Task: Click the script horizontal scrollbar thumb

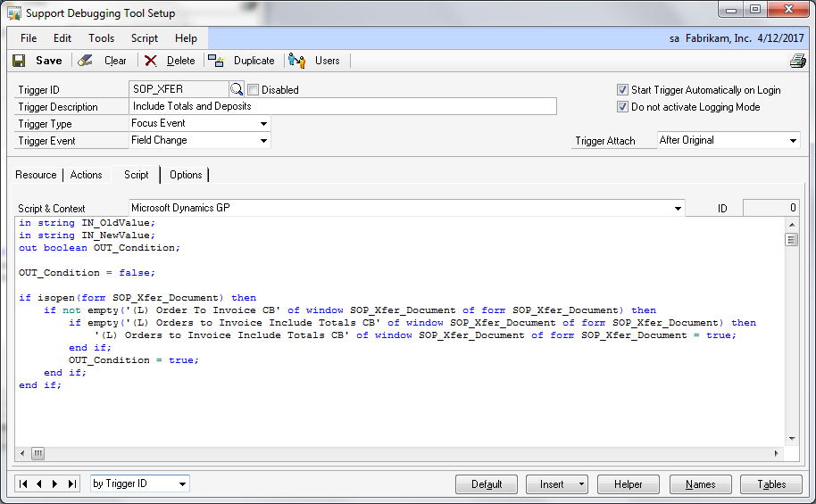Action: (x=38, y=453)
